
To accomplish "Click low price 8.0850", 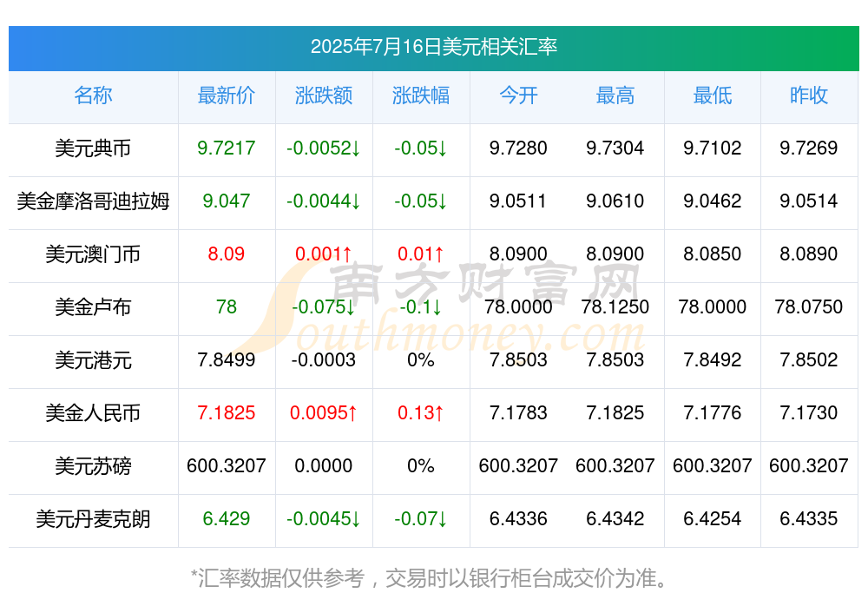I will tap(713, 254).
